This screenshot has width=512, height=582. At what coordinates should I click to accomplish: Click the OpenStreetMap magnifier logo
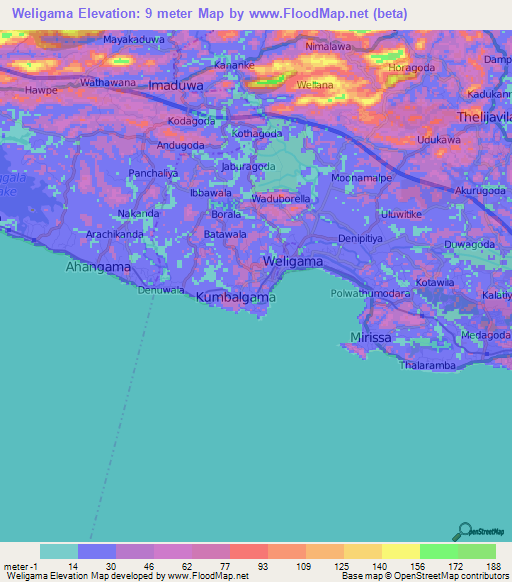tap(478, 532)
